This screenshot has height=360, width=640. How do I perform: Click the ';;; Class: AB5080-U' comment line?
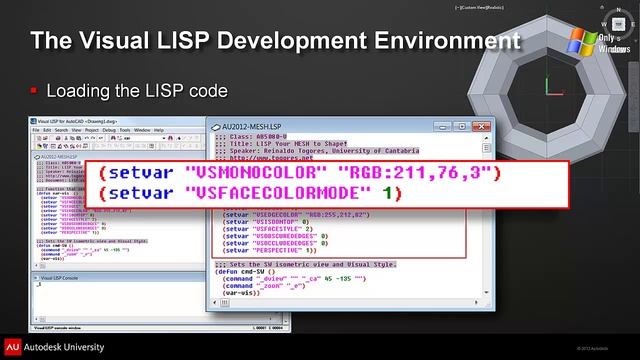click(x=251, y=137)
